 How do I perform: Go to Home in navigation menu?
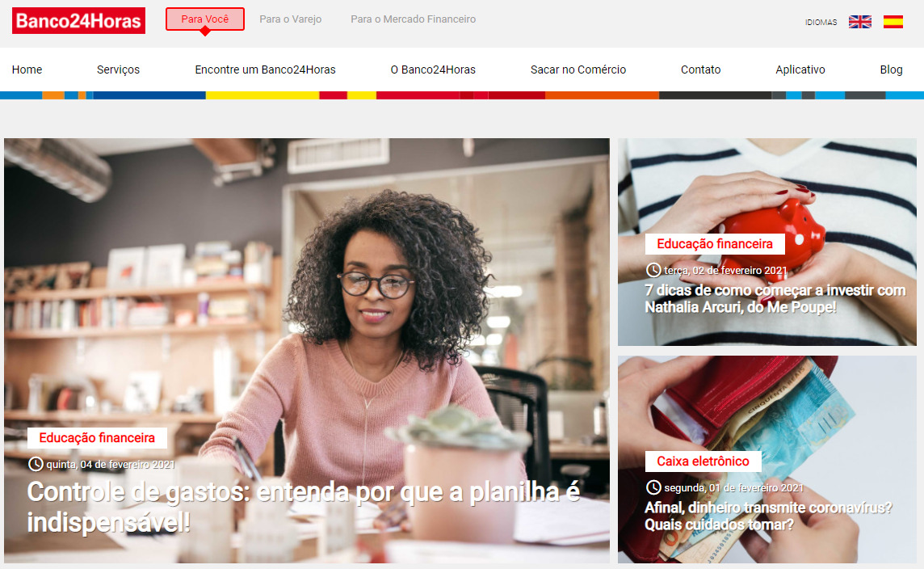click(x=27, y=70)
